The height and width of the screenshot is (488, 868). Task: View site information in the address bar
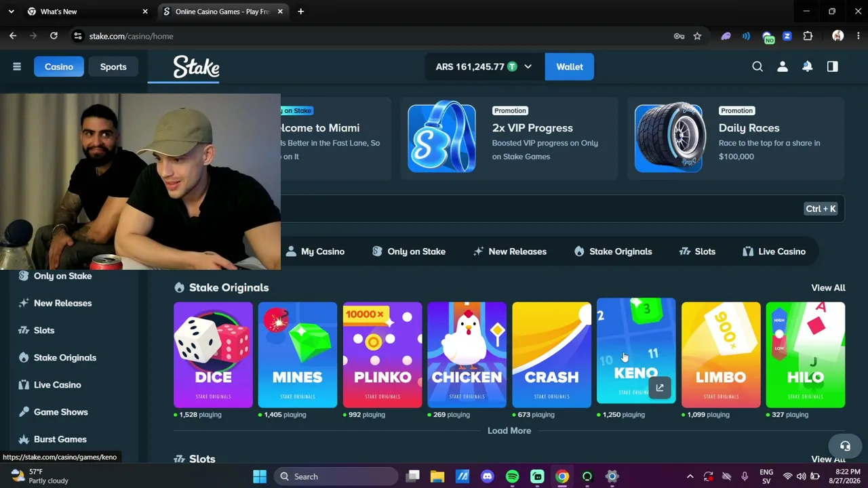(78, 36)
